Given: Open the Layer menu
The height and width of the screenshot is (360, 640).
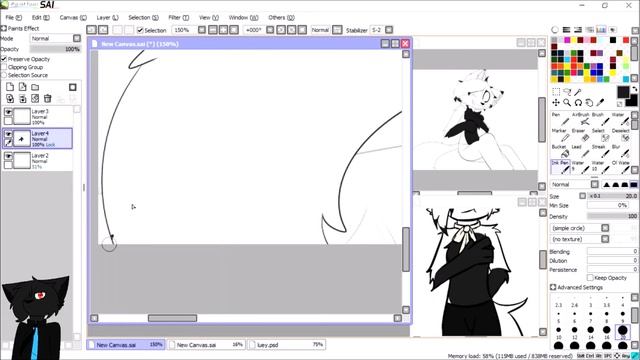Looking at the screenshot, I should point(107,18).
